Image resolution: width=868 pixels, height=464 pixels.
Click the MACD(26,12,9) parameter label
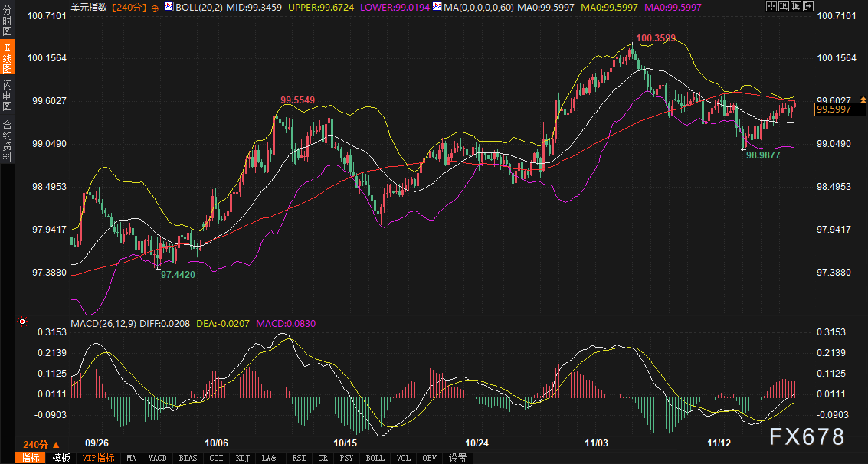click(103, 324)
